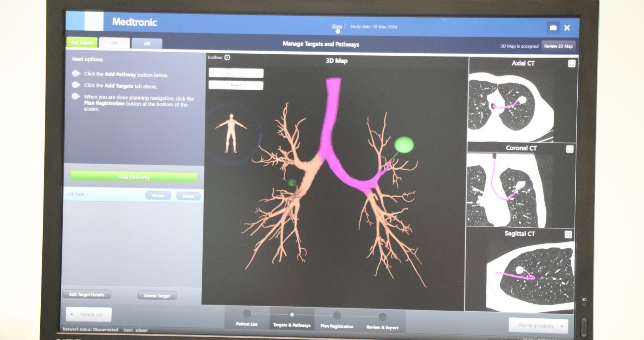The width and height of the screenshot is (644, 340).
Task: Jump to Review & Export step
Action: [x=382, y=321]
